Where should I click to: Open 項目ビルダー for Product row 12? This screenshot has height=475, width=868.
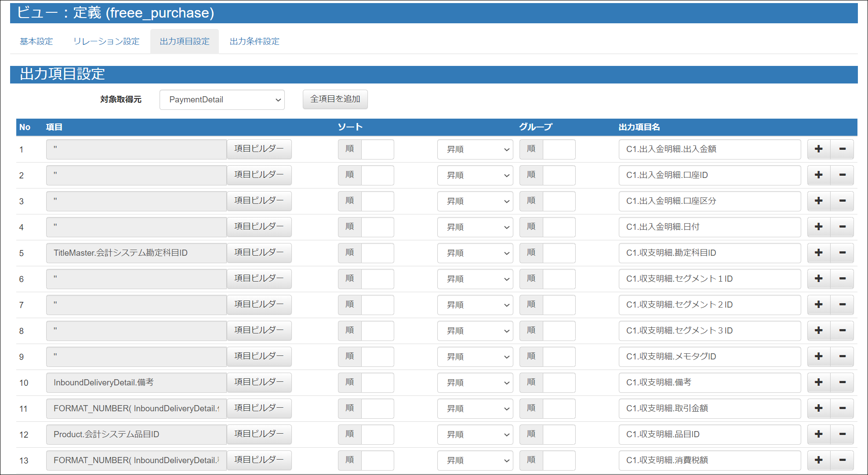point(259,434)
